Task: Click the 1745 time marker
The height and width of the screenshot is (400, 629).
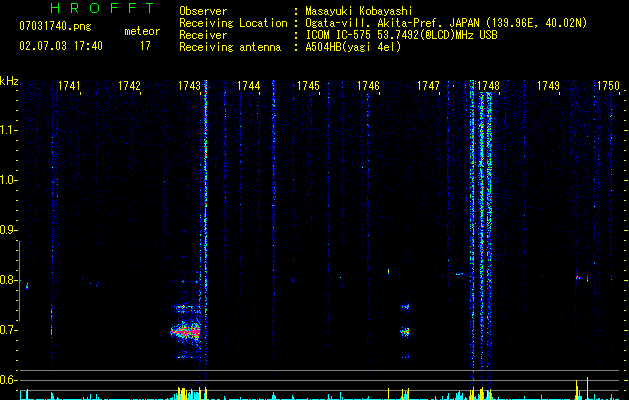Action: pyautogui.click(x=308, y=86)
